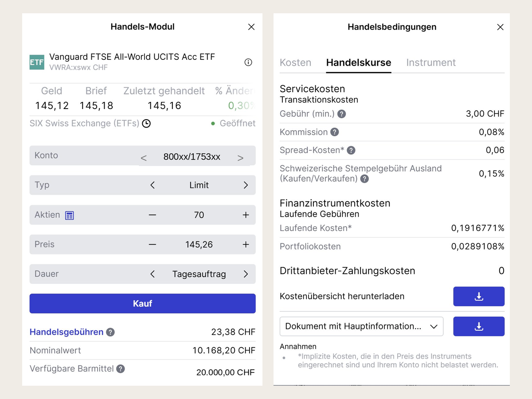Screen dimensions: 532x399
Task: Select previous Dauer with left chevron
Action: pos(153,274)
